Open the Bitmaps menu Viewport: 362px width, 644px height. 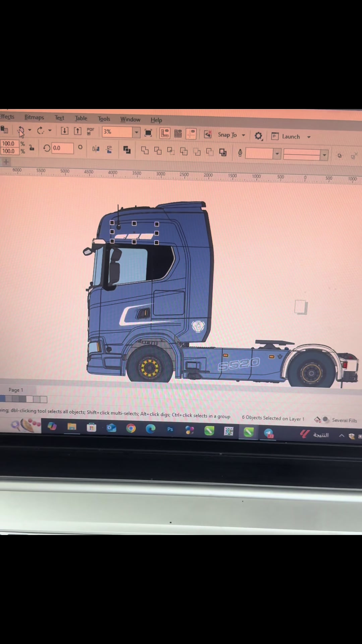[x=34, y=117]
